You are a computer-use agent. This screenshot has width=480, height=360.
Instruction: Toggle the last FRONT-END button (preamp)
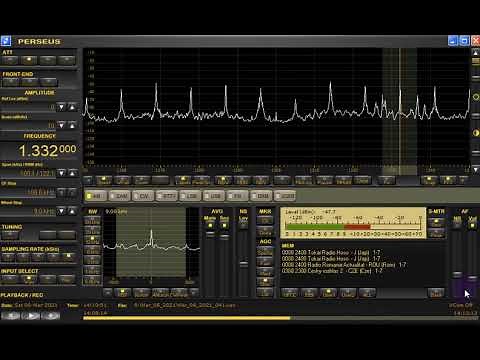[49, 82]
